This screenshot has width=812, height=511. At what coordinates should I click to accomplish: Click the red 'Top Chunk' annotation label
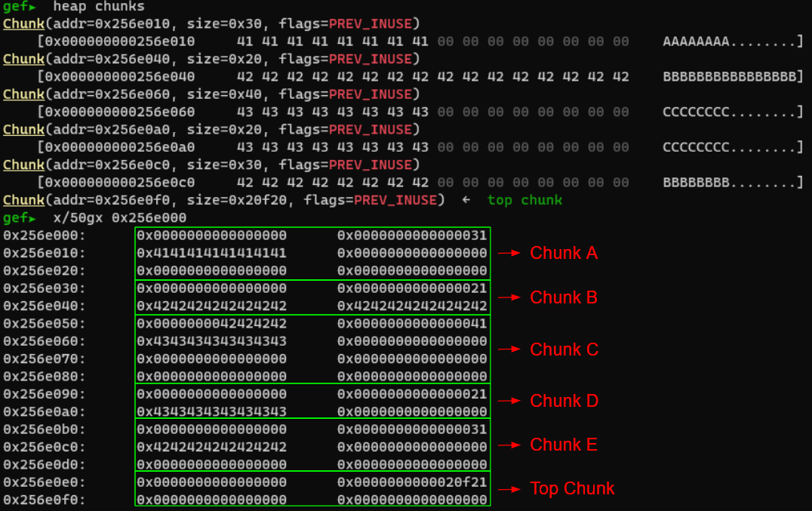pyautogui.click(x=572, y=489)
